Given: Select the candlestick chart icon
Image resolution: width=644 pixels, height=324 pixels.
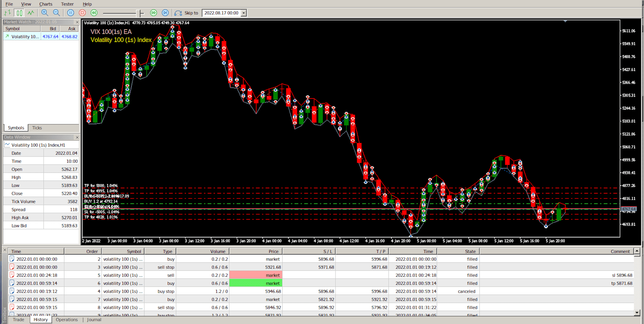Looking at the screenshot, I should click(x=19, y=13).
